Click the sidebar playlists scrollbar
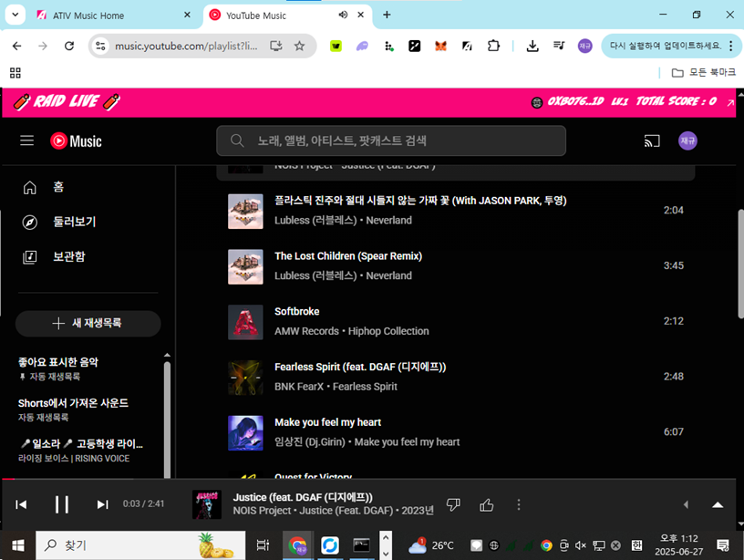744x560 pixels. [x=167, y=420]
